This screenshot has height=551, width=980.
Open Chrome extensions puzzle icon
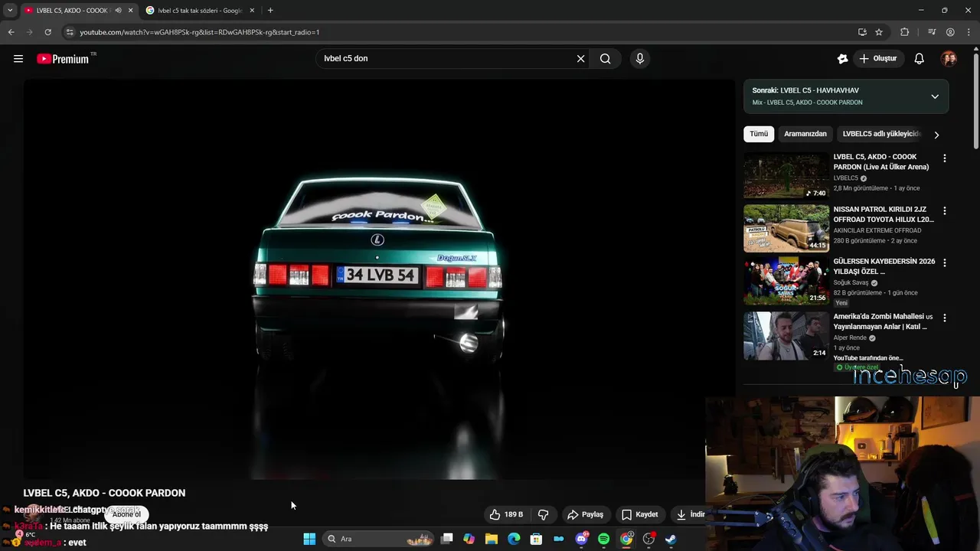point(905,32)
